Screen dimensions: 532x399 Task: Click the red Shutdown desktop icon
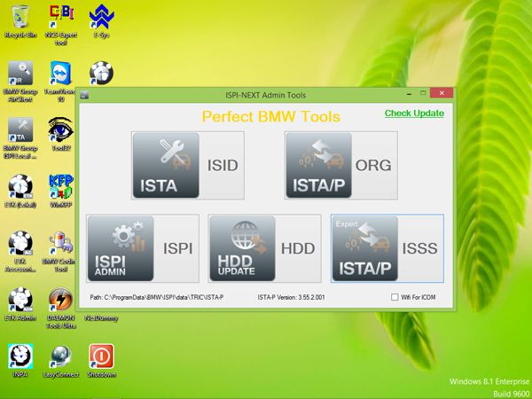101,360
